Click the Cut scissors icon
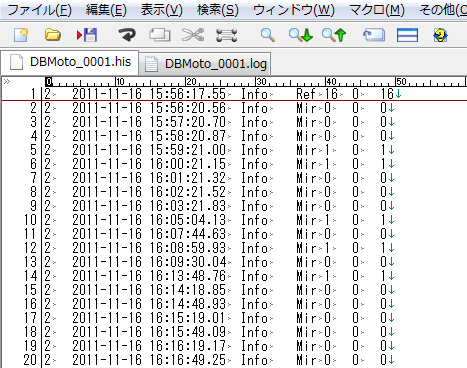The image size is (467, 368). 193,35
